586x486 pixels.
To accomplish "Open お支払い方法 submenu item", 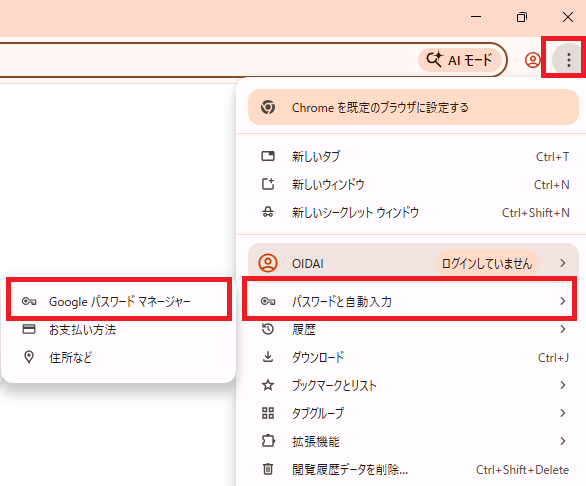I will pyautogui.click(x=119, y=329).
